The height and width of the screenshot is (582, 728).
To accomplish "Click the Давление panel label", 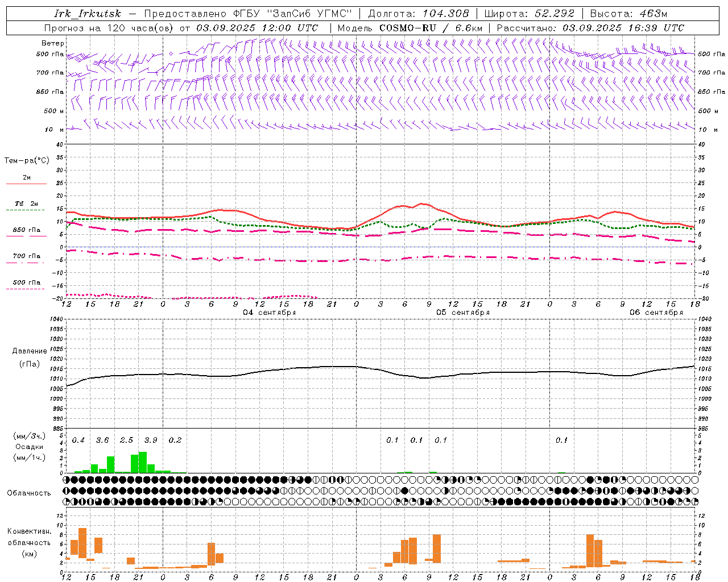I will click(30, 351).
